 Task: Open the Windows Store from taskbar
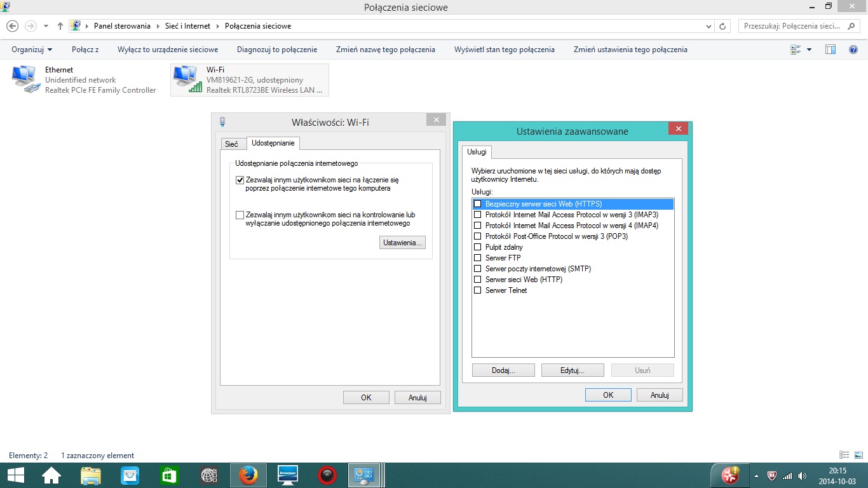(170, 475)
